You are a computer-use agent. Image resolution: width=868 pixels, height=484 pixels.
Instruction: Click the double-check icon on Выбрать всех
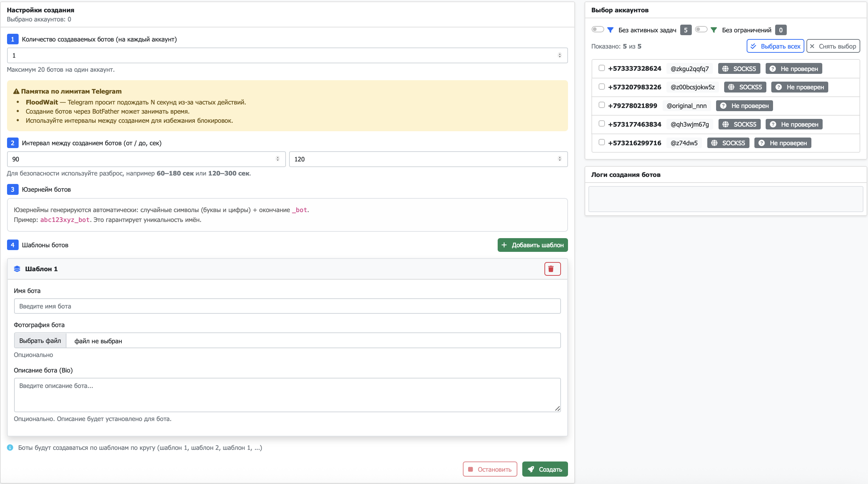(x=754, y=46)
